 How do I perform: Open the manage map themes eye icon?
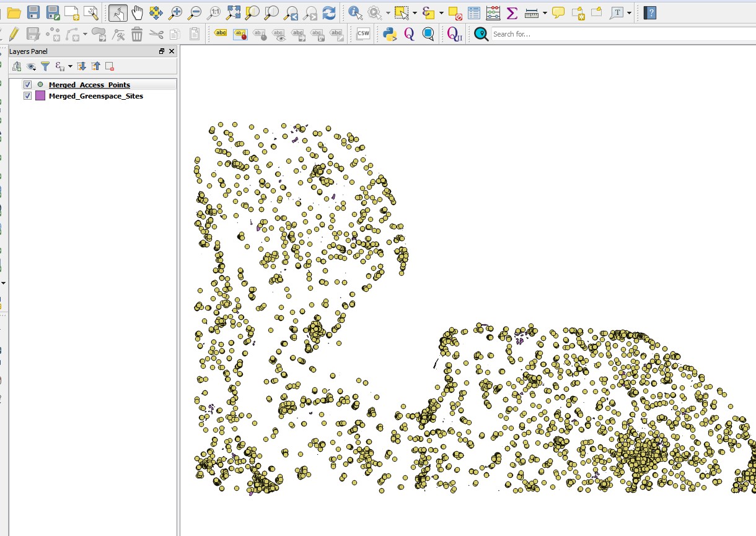click(32, 66)
